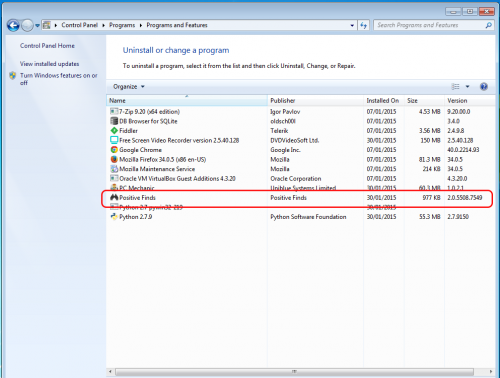This screenshot has width=500, height=378.
Task: Click the shield icon beside Windows features
Action: [x=13, y=76]
